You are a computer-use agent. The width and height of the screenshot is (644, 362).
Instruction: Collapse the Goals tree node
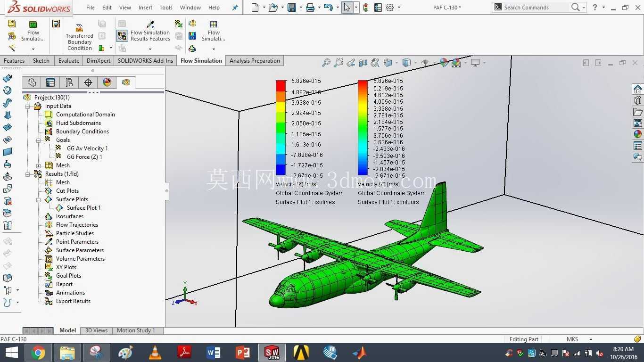[39, 140]
